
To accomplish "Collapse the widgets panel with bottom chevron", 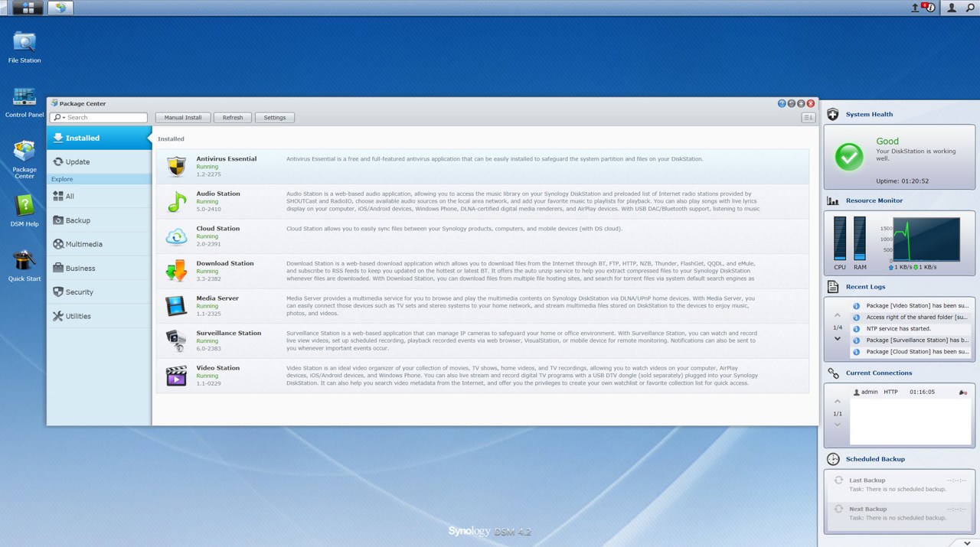I will click(x=968, y=542).
